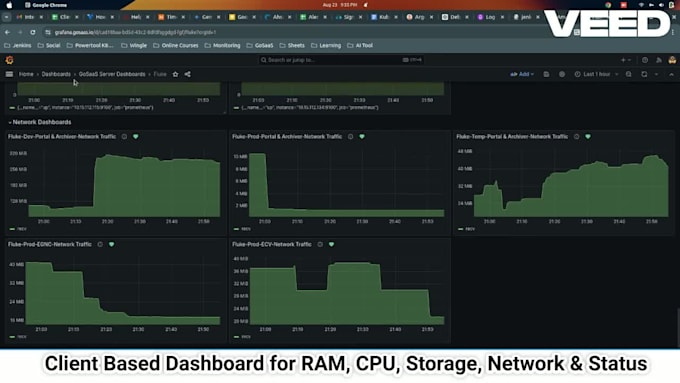Screen dimensions: 680x383
Task: Open the plus new-item dropdown
Action: tap(625, 60)
